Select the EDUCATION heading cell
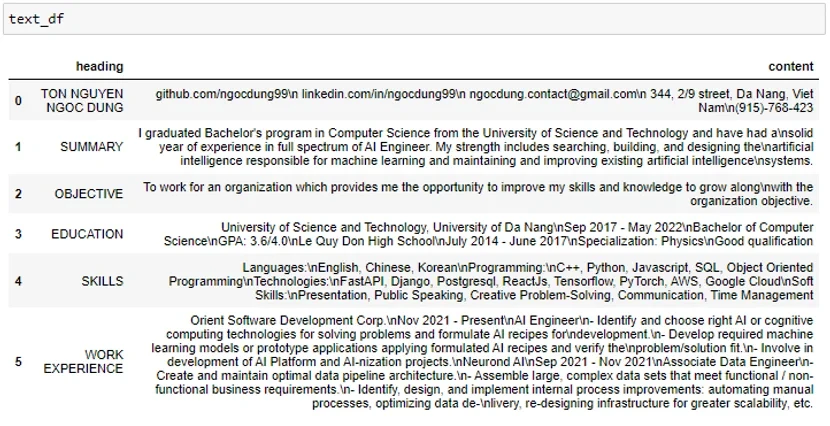This screenshot has height=426, width=830. (87, 234)
